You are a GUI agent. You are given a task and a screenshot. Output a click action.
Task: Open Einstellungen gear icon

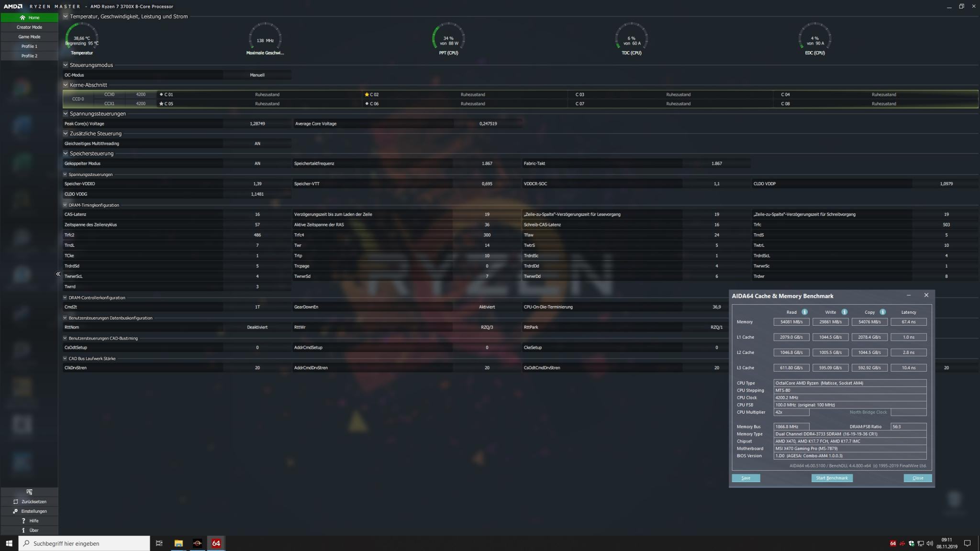coord(15,511)
